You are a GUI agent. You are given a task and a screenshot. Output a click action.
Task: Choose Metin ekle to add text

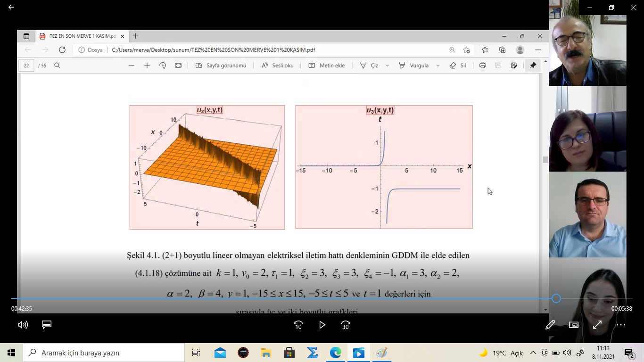[x=327, y=66]
